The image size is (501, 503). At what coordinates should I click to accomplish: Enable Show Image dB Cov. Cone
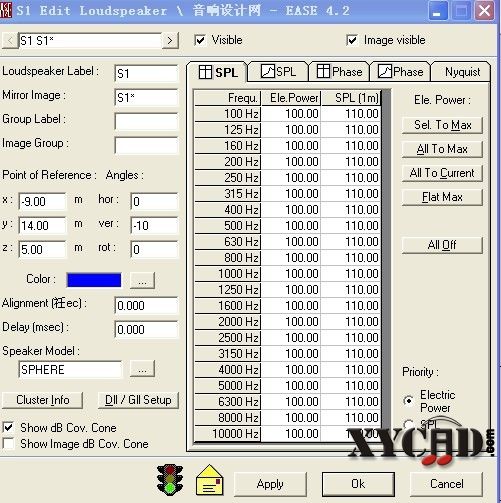[x=8, y=444]
